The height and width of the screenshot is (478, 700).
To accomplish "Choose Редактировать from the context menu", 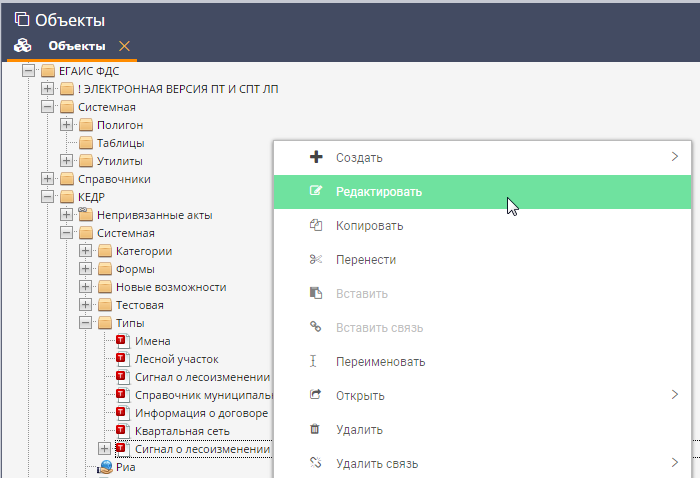I will 379,191.
